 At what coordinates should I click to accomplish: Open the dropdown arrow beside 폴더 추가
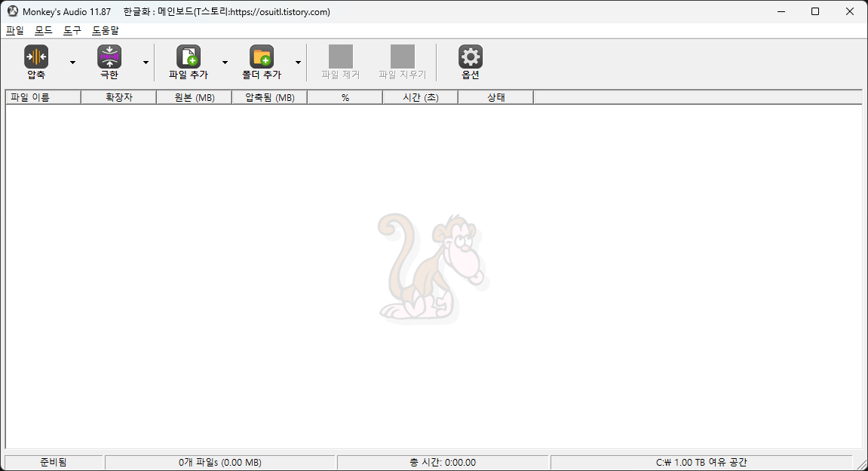298,63
